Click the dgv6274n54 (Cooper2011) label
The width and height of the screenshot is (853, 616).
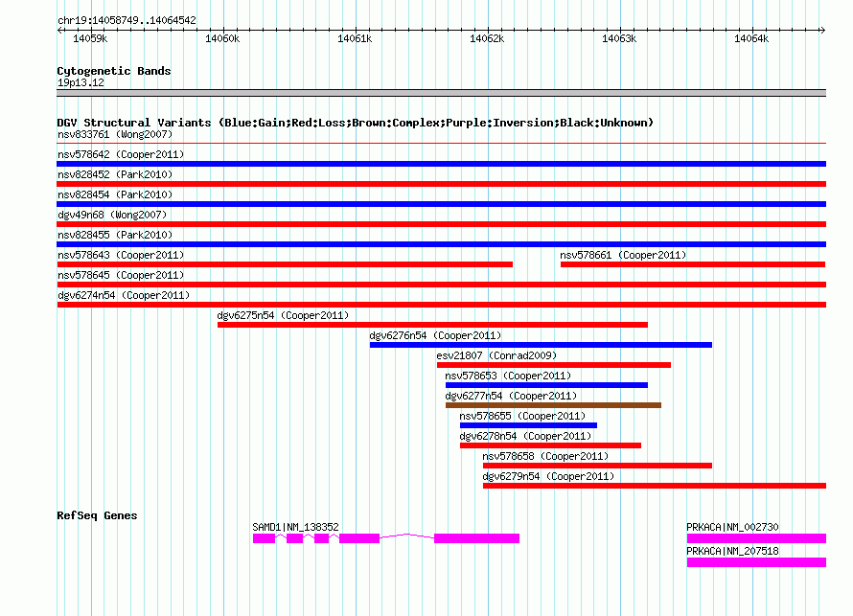[124, 295]
